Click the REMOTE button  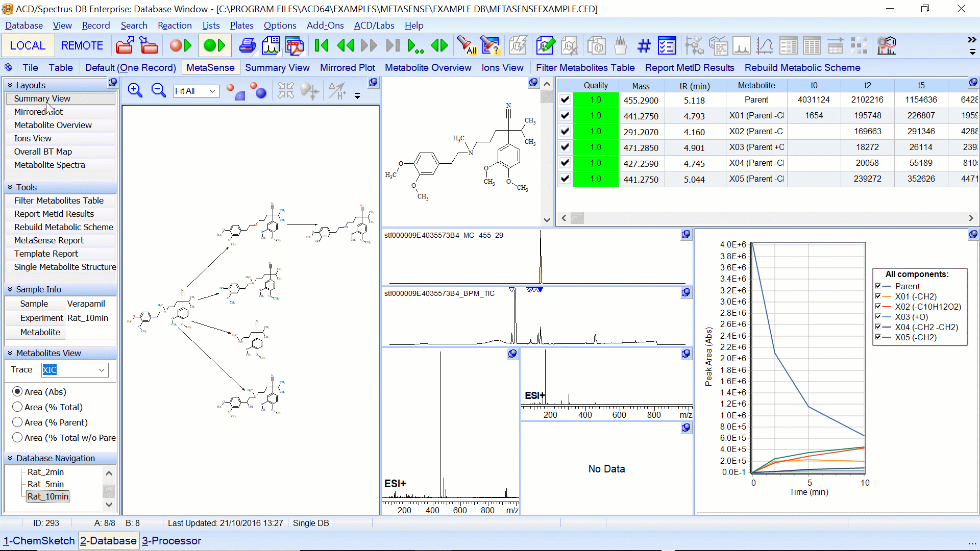[x=82, y=46]
